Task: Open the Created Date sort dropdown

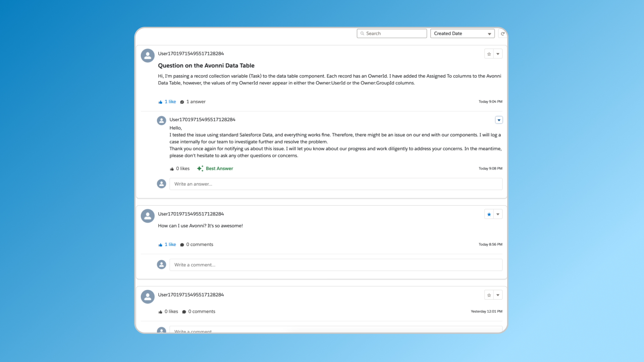Action: pos(462,34)
